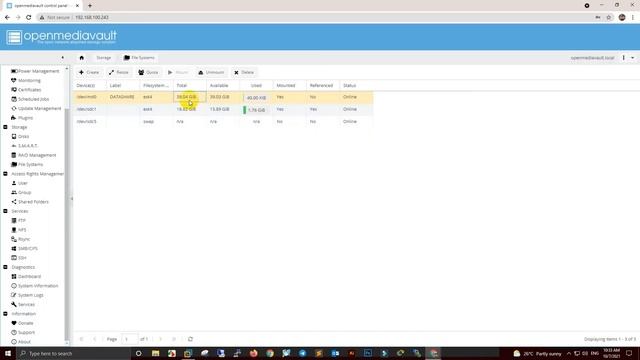Collapse the Information tree section
The image size is (640, 360).
(x=5, y=314)
